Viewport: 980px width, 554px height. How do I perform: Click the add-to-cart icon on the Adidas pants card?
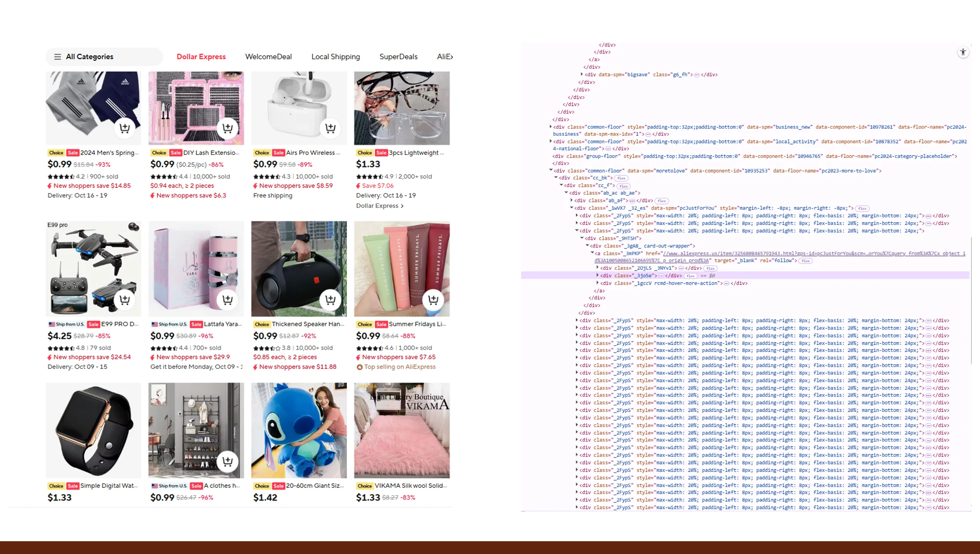[x=125, y=128]
